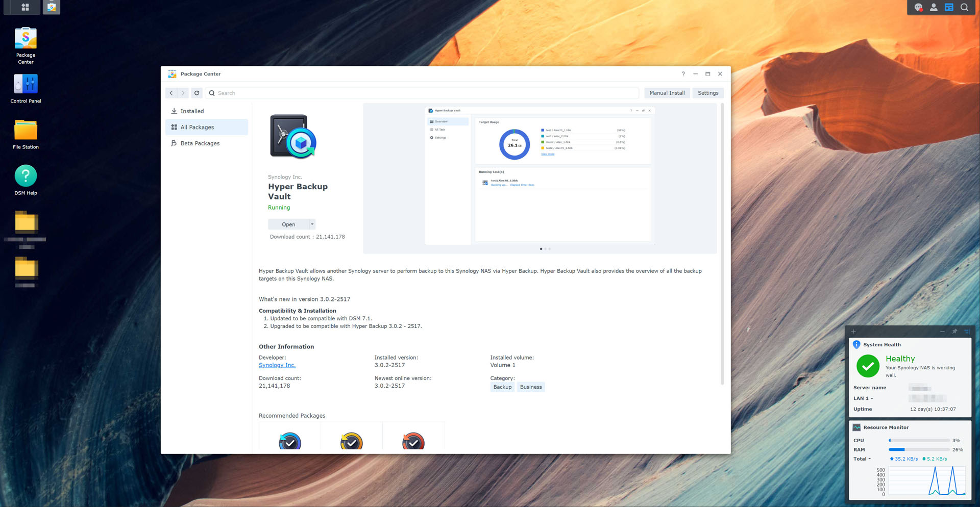The width and height of the screenshot is (980, 507).
Task: Click the CPU usage bar
Action: [919, 440]
